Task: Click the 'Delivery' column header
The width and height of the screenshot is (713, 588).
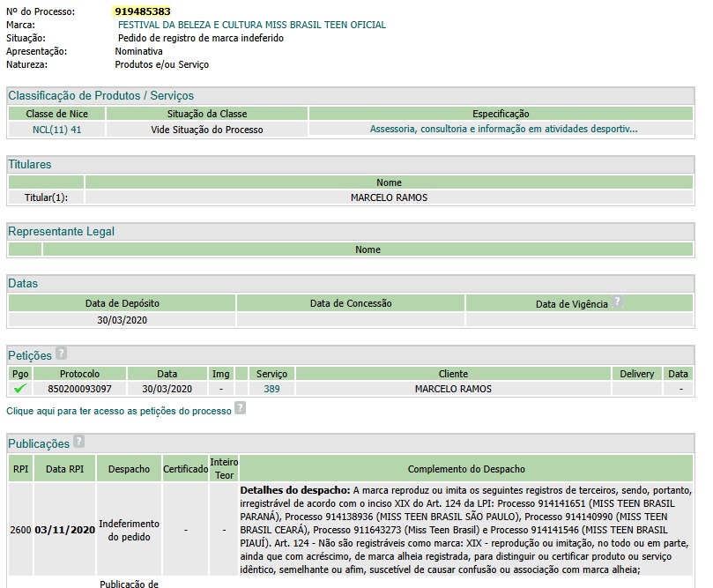Action: pyautogui.click(x=636, y=374)
